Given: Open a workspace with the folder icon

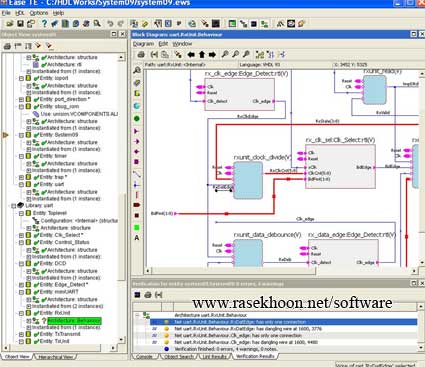Looking at the screenshot, I should point(10,24).
